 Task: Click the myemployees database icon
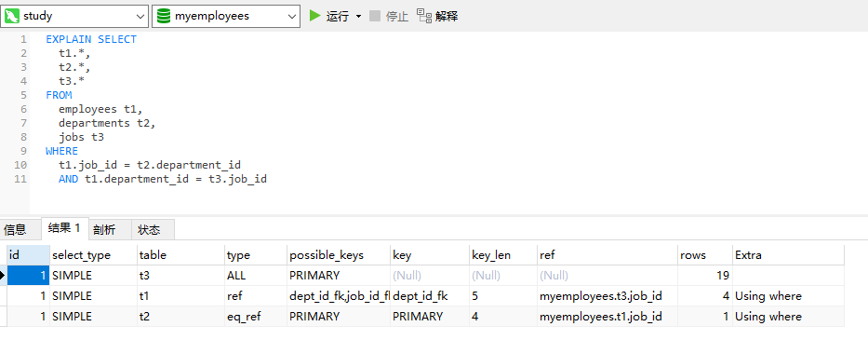[164, 16]
